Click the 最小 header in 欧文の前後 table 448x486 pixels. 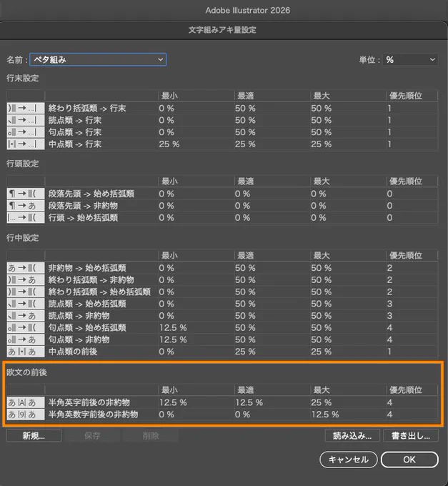click(169, 390)
